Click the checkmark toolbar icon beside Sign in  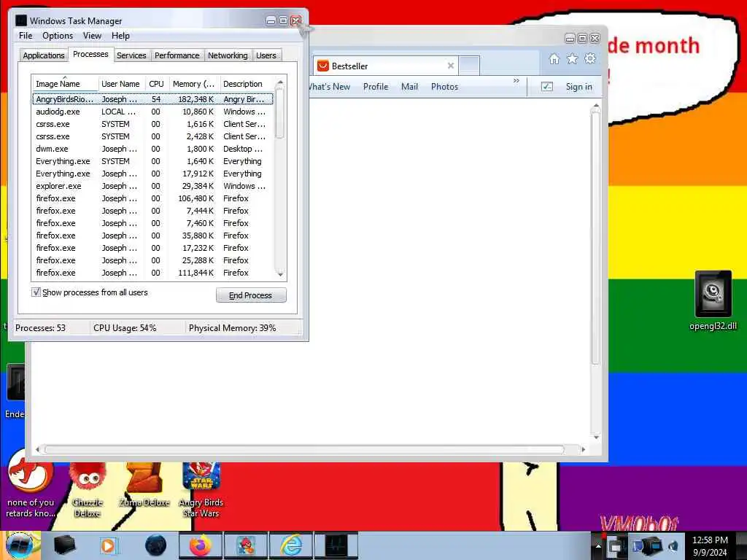pos(547,87)
